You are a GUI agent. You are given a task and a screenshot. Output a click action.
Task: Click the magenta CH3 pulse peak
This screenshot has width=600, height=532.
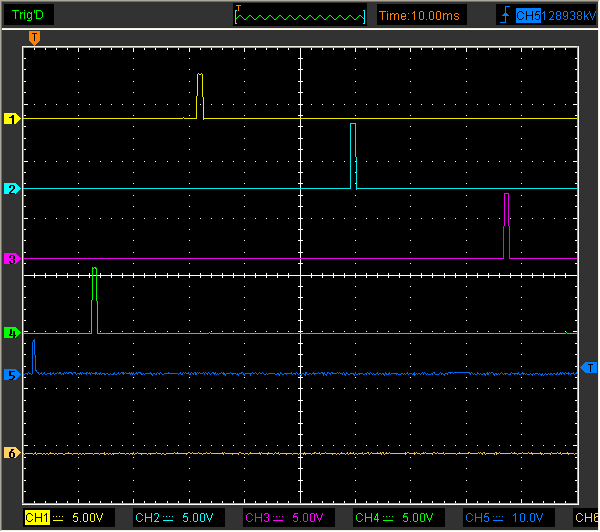pos(507,194)
